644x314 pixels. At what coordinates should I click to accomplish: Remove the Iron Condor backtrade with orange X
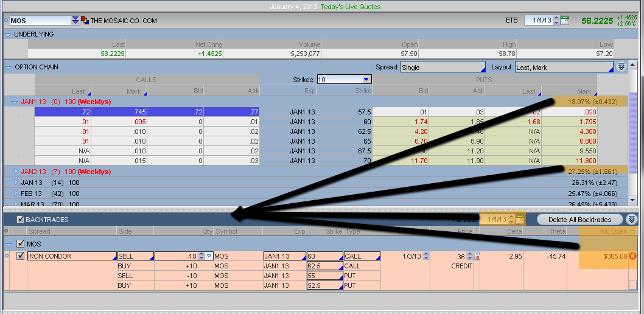tap(632, 256)
